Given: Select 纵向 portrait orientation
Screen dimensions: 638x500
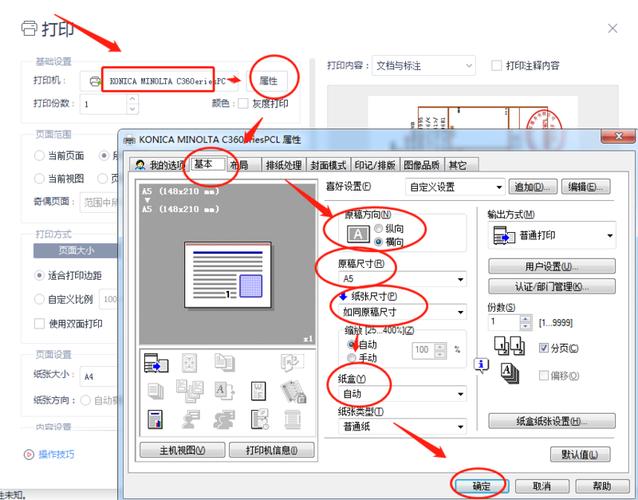Looking at the screenshot, I should (x=378, y=228).
